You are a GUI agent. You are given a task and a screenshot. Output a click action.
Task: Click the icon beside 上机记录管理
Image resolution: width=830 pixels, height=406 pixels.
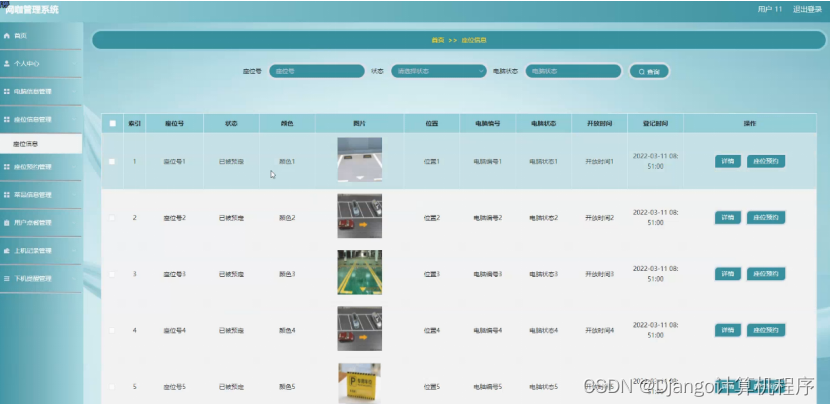click(x=7, y=251)
